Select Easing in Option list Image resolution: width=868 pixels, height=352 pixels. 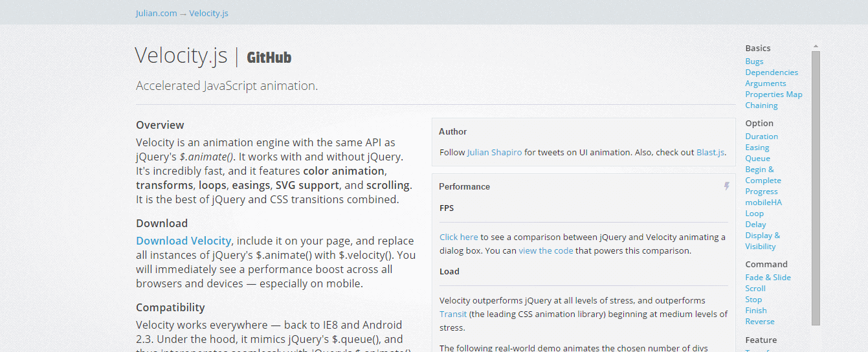(x=757, y=148)
